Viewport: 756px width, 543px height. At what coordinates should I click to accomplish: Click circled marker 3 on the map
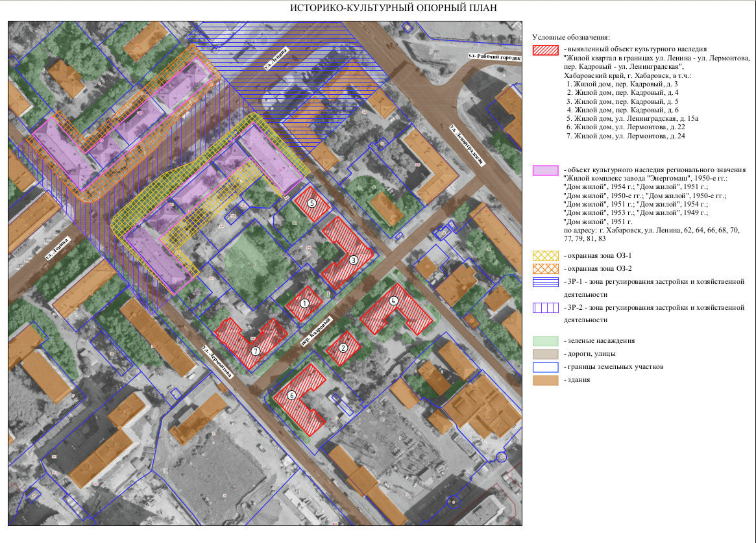(354, 260)
